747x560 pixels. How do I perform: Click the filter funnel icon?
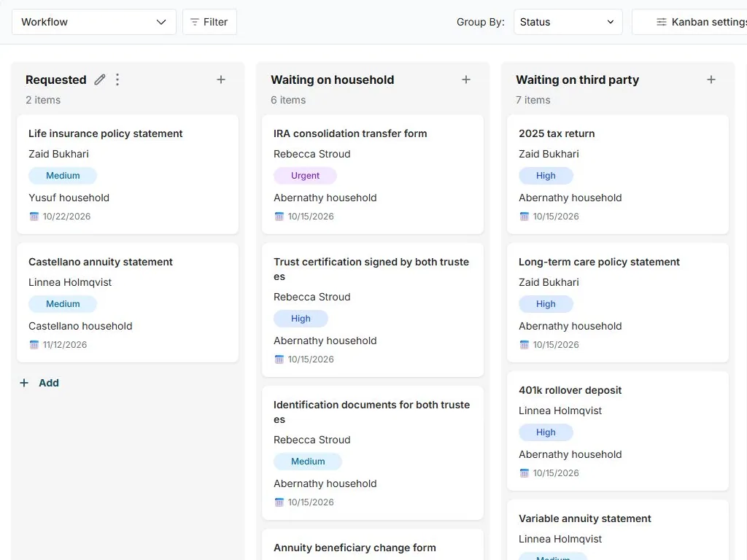coord(194,22)
